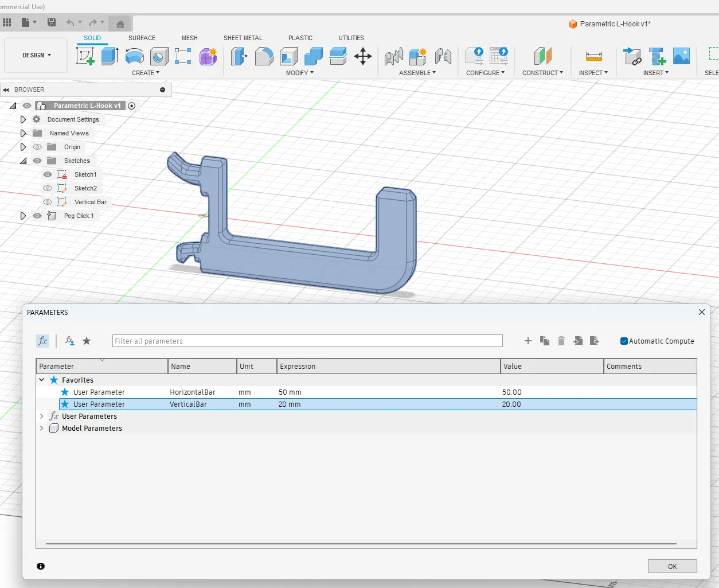719x588 pixels.
Task: Switch to the SHEET METAL tab
Action: pos(243,38)
